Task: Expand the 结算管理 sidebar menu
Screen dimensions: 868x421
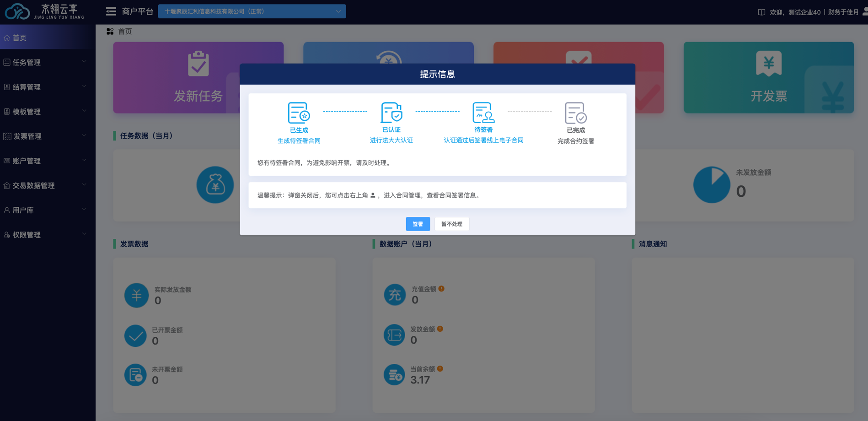Action: click(46, 87)
